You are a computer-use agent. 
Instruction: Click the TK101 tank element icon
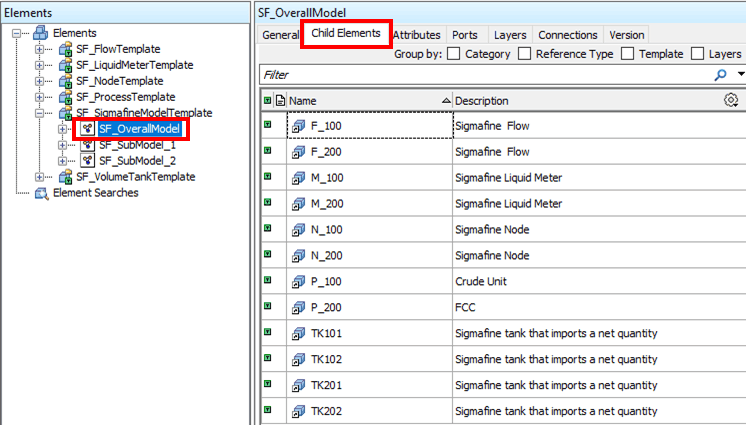299,334
